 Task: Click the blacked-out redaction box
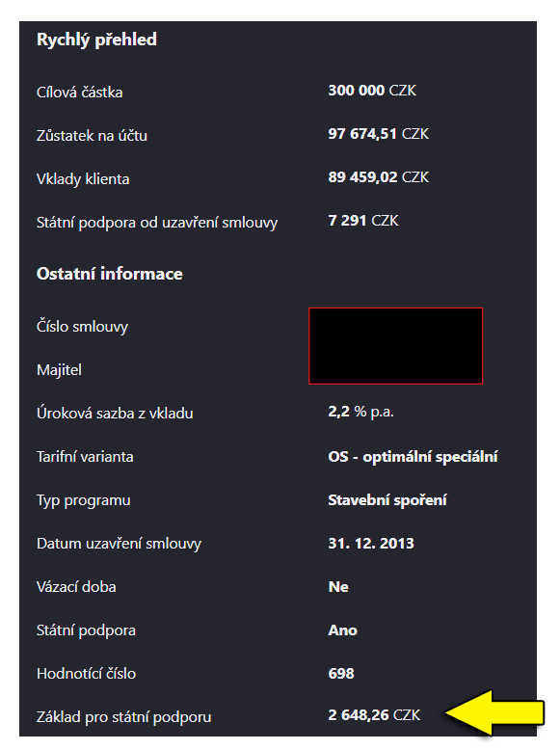coord(395,346)
